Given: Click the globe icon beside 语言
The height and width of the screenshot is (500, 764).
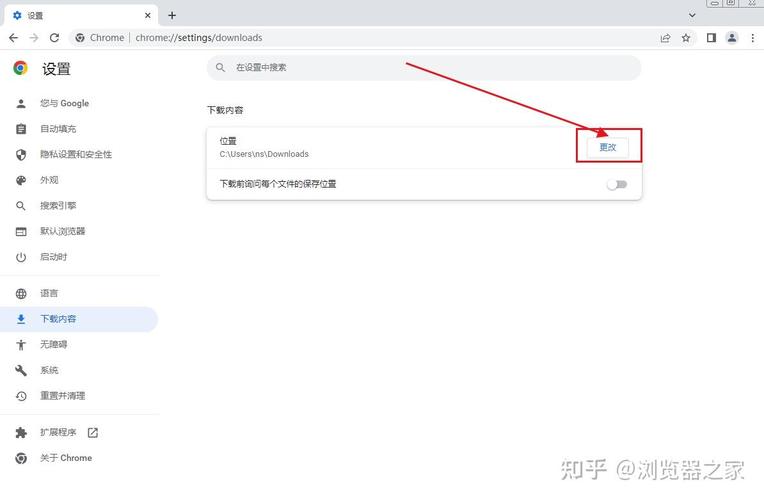Looking at the screenshot, I should 21,293.
